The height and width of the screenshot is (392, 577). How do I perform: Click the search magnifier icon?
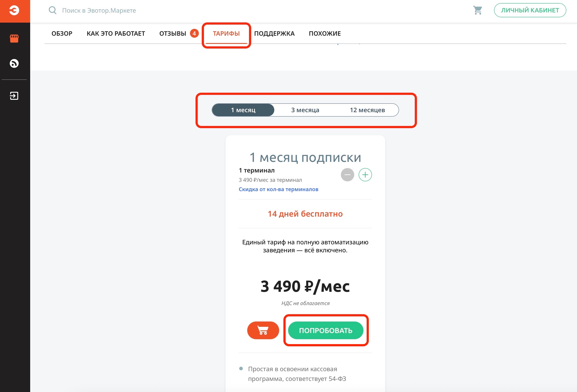click(52, 10)
